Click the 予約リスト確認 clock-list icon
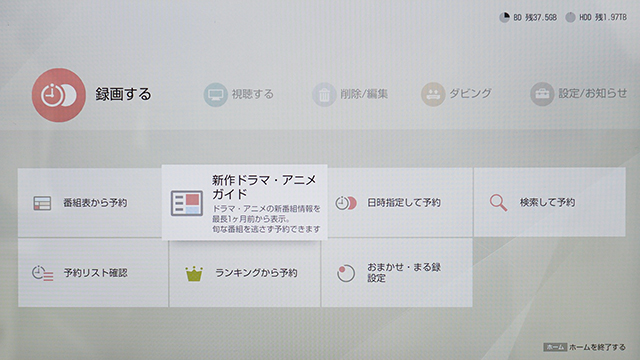The image size is (640, 360). tap(42, 273)
